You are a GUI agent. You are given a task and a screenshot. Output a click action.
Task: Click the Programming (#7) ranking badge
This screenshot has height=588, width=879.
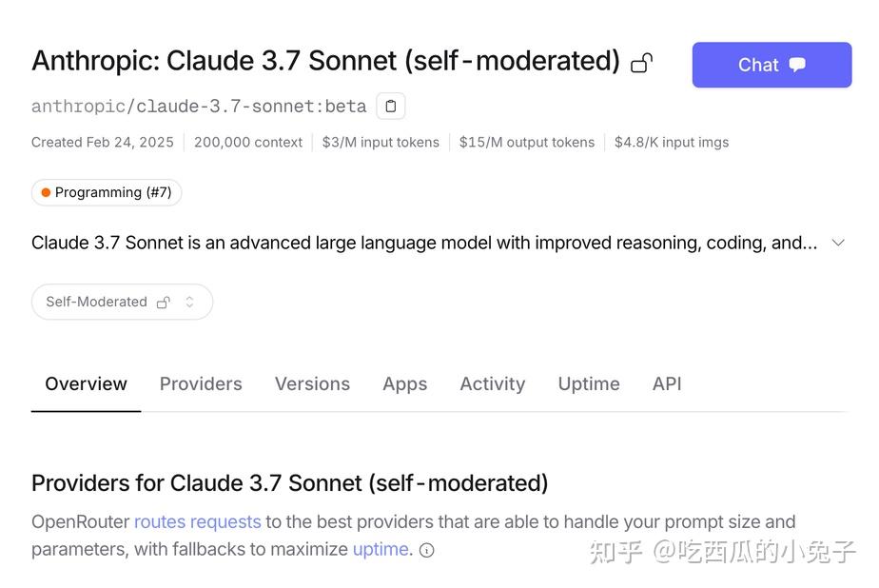point(107,192)
